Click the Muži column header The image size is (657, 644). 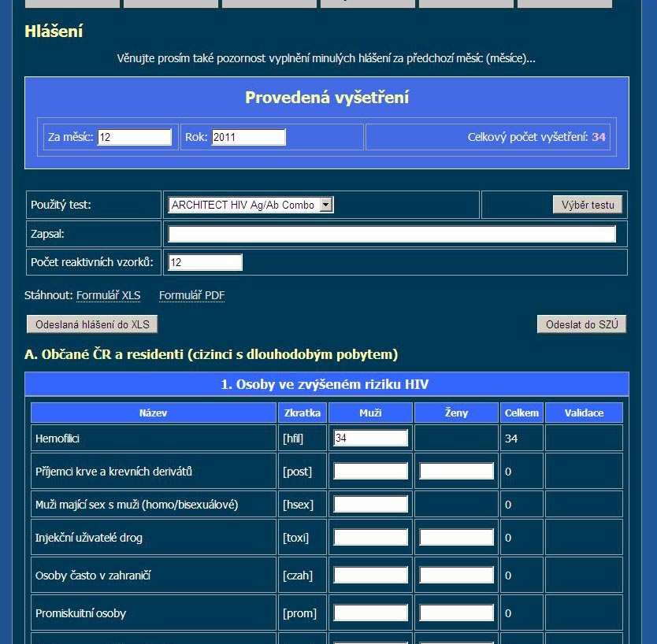tap(370, 413)
